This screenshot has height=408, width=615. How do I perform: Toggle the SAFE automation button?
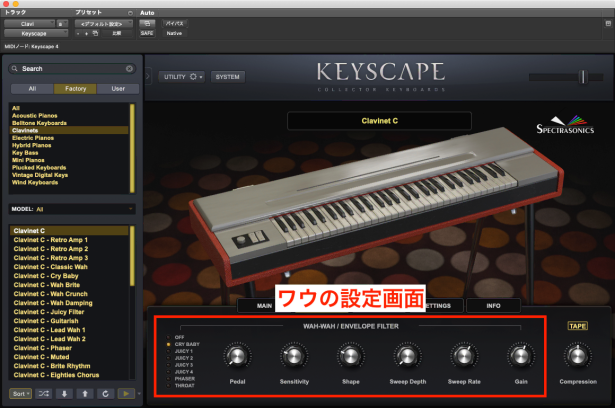click(147, 33)
